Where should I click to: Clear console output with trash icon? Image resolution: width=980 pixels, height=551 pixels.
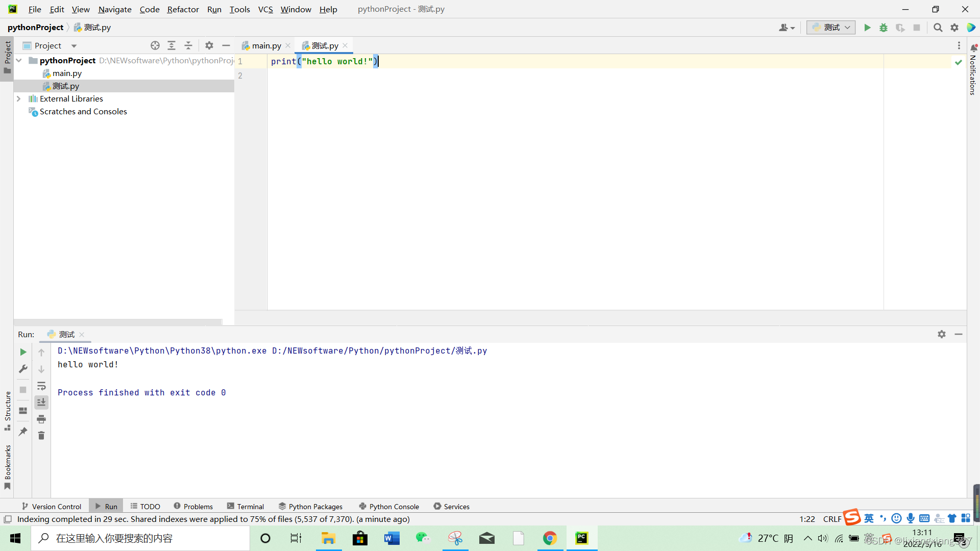click(41, 436)
